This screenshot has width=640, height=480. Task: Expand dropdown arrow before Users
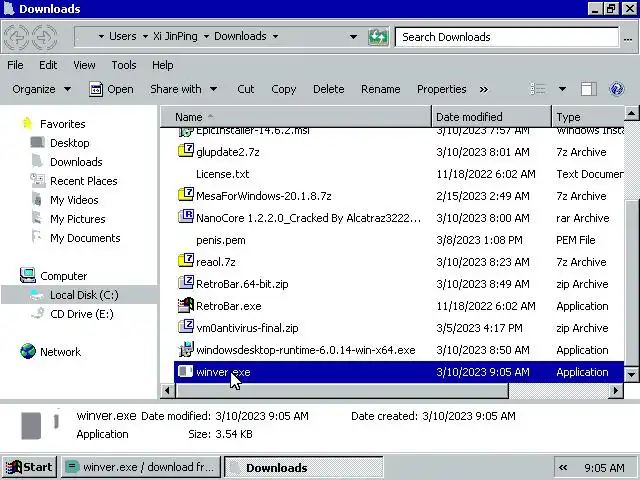point(101,36)
